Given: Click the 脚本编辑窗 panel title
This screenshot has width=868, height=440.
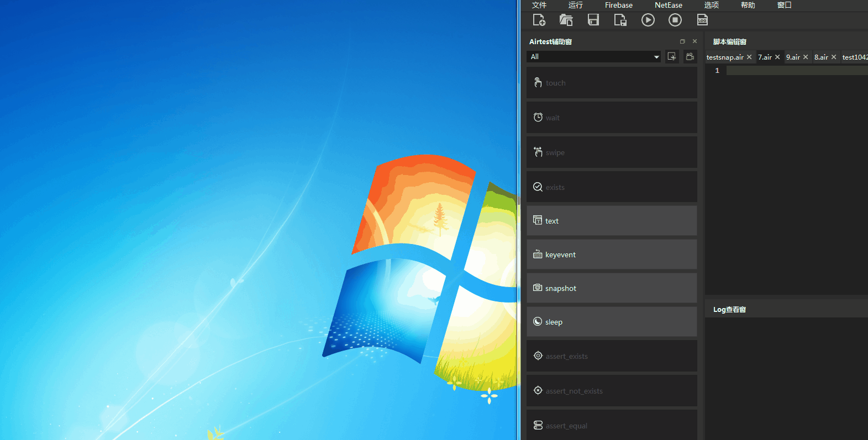Looking at the screenshot, I should click(729, 42).
